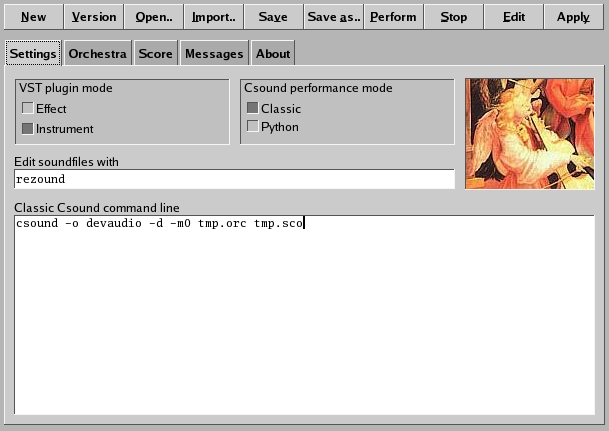609x431 pixels.
Task: Select Instrument VST plugin mode
Action: tap(28, 128)
